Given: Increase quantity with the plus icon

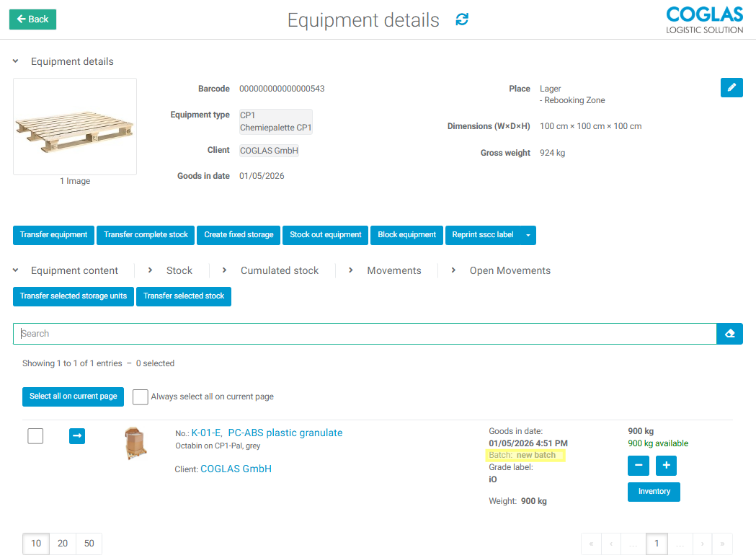Looking at the screenshot, I should coord(665,465).
